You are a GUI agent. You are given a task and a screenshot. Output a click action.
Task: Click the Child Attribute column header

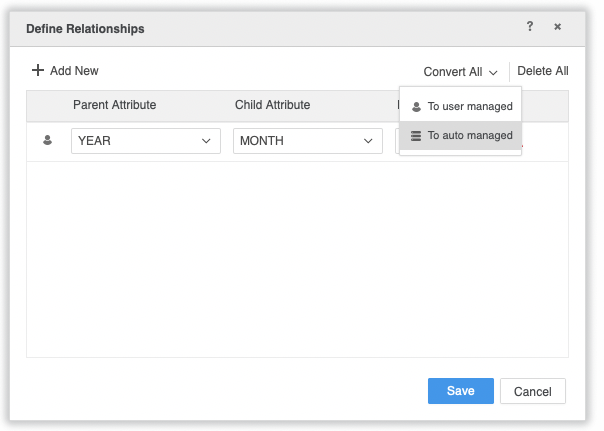tap(272, 105)
